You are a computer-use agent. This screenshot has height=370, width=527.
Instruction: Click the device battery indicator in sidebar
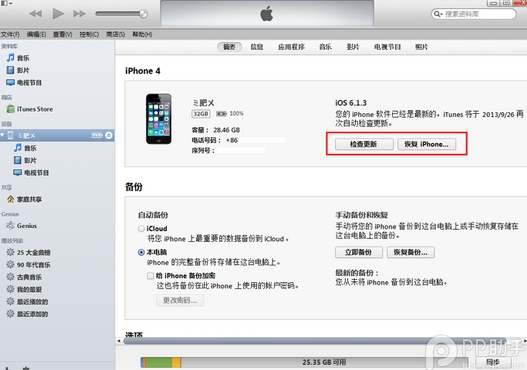(97, 135)
